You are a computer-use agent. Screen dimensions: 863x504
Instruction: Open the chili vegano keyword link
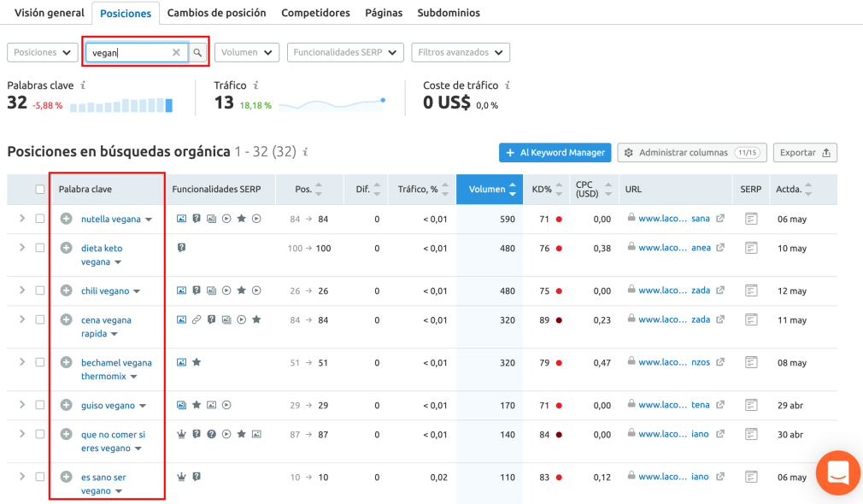(x=105, y=290)
